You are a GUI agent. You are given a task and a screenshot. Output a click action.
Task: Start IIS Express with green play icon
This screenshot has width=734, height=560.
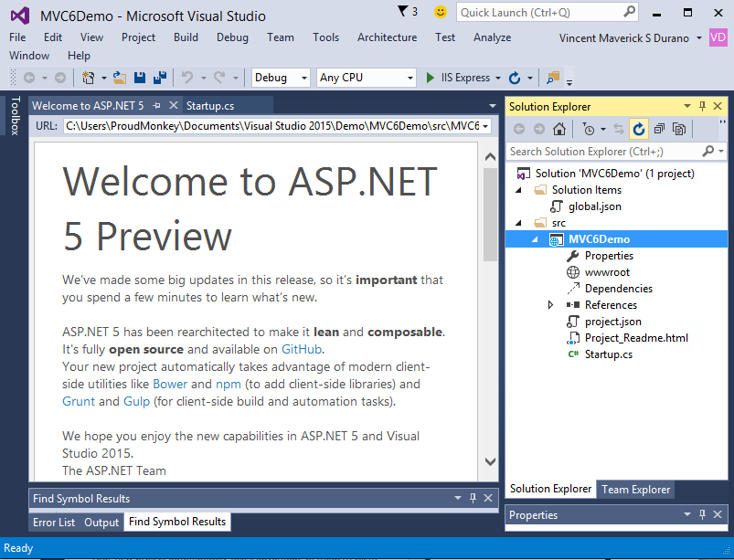pyautogui.click(x=430, y=78)
